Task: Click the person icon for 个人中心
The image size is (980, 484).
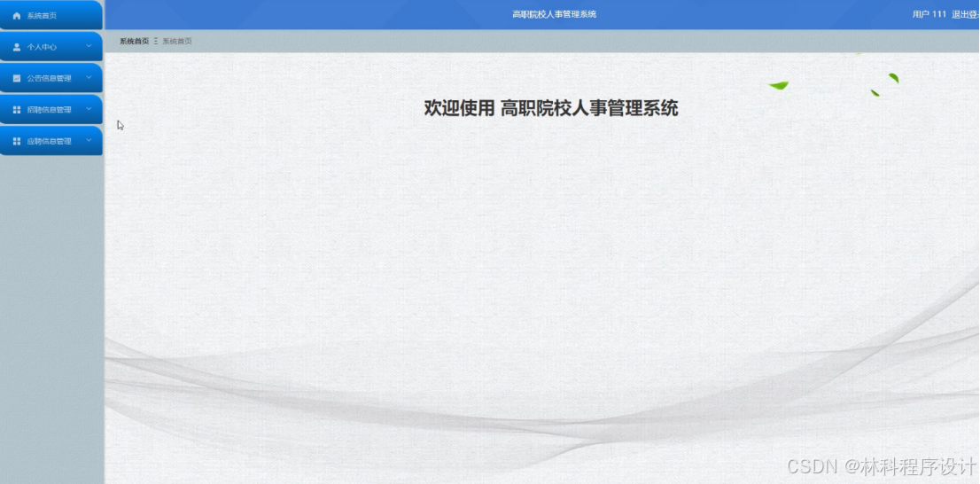Action: (x=17, y=47)
